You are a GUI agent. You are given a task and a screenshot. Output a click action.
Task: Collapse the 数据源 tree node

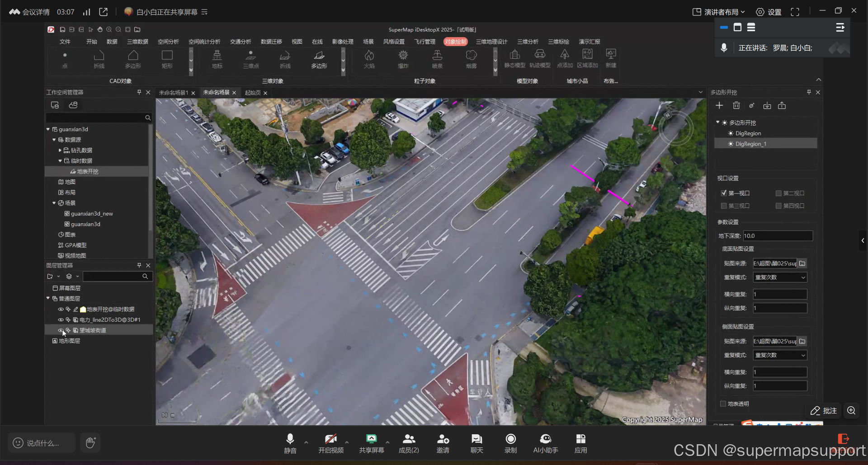pos(54,140)
